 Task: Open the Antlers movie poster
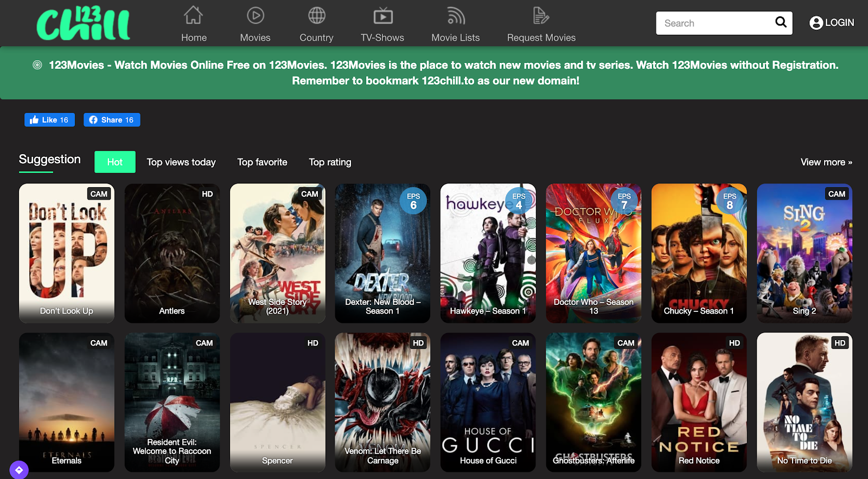(x=172, y=253)
